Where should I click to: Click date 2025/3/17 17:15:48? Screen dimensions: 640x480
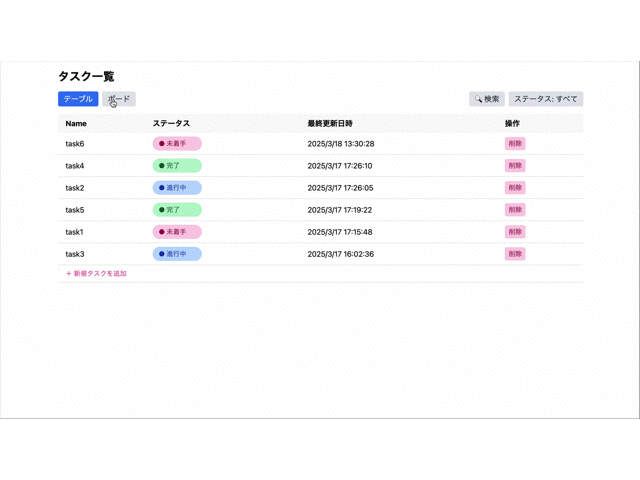point(340,232)
